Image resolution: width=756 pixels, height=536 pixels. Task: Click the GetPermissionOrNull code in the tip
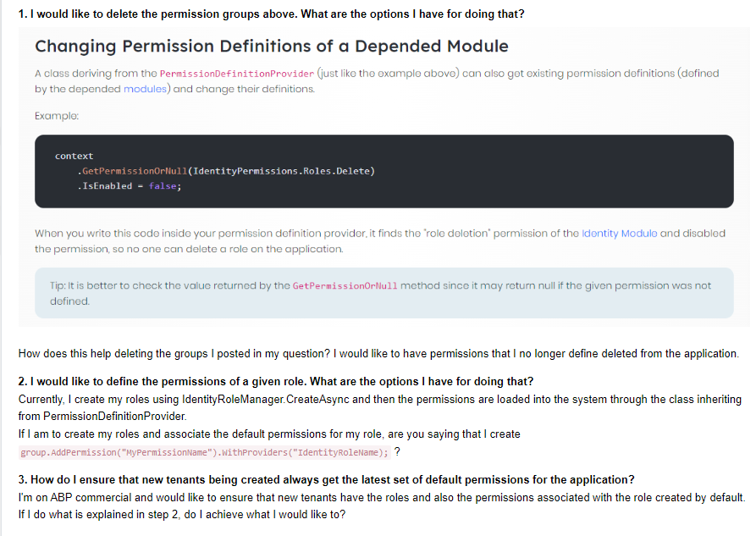click(345, 286)
